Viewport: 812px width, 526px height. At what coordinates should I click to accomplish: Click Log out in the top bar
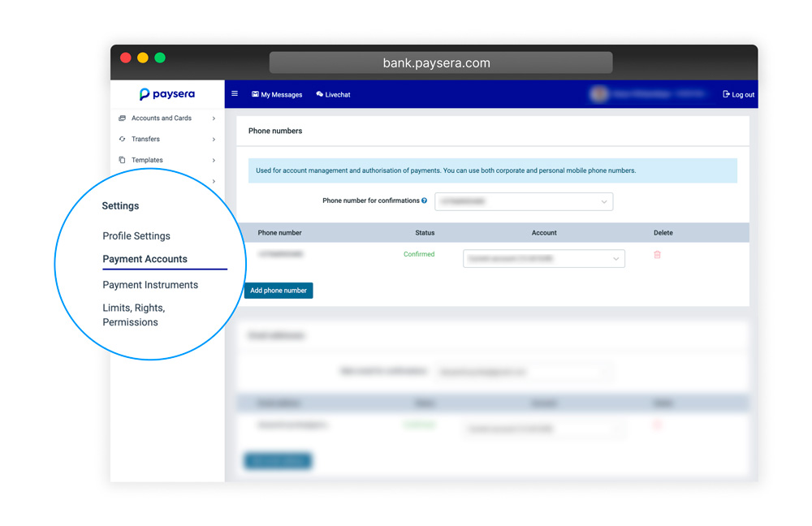pos(737,94)
